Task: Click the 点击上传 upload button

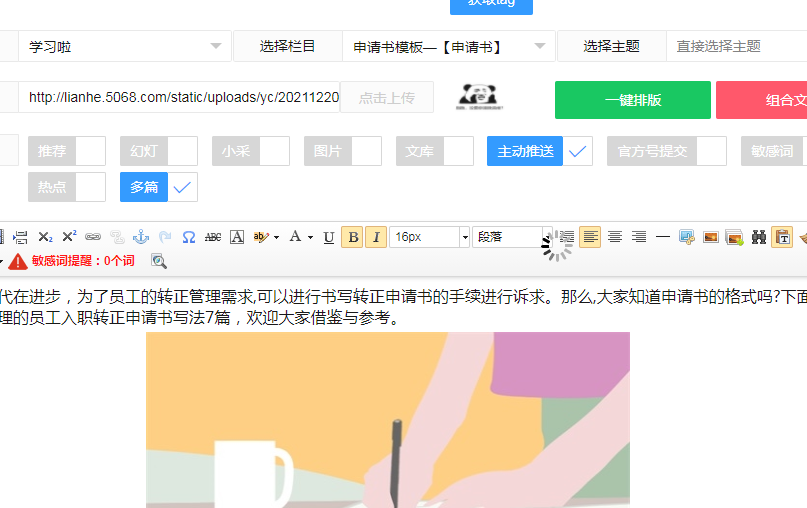Action: [x=387, y=97]
